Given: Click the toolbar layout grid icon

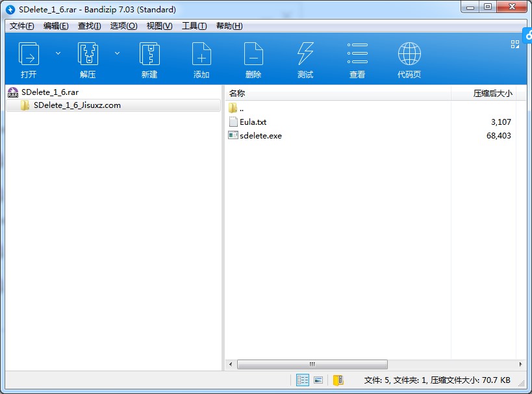Looking at the screenshot, I should click(515, 44).
